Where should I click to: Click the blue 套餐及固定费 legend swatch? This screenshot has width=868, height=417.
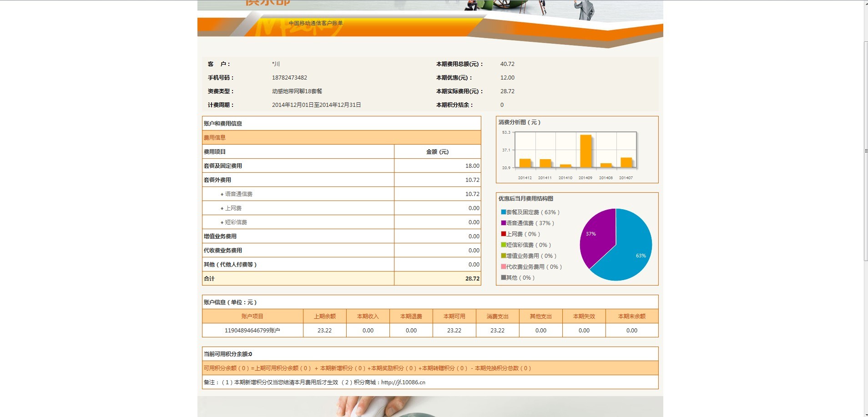tap(503, 212)
